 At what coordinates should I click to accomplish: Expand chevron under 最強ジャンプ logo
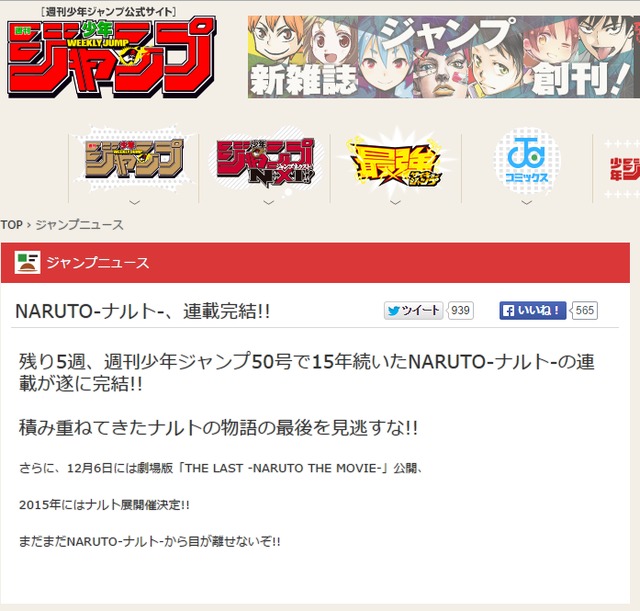pyautogui.click(x=395, y=202)
